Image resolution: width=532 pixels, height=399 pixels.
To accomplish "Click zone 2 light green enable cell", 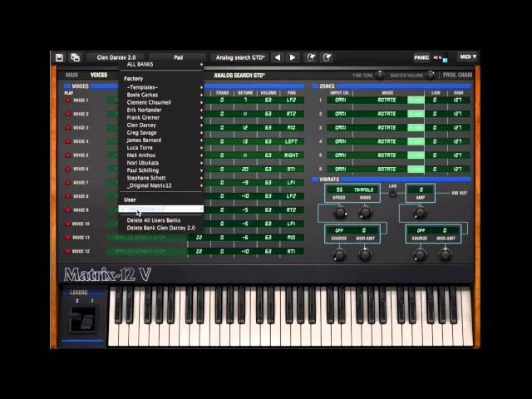I will pyautogui.click(x=416, y=114).
